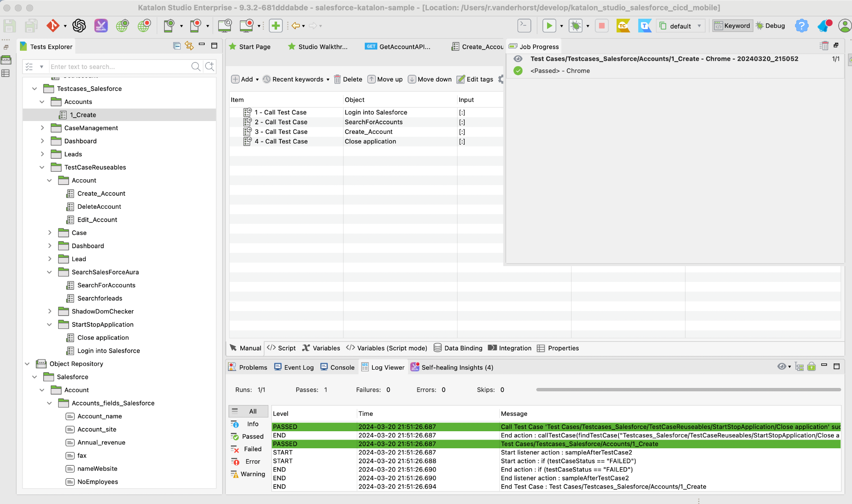This screenshot has width=852, height=504.
Task: Open the Debug run dropdown arrow
Action: 588,26
